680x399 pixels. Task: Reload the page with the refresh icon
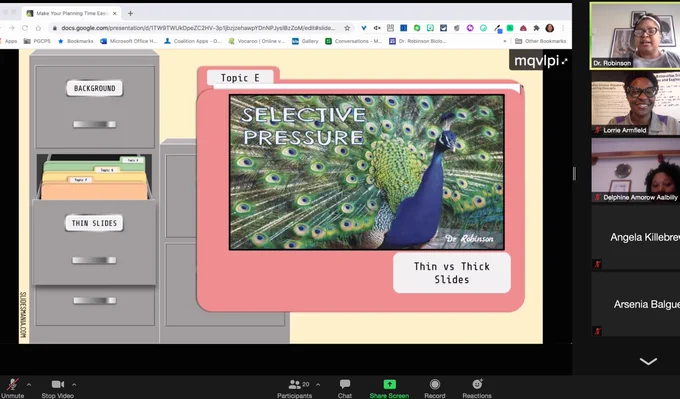tap(25, 28)
